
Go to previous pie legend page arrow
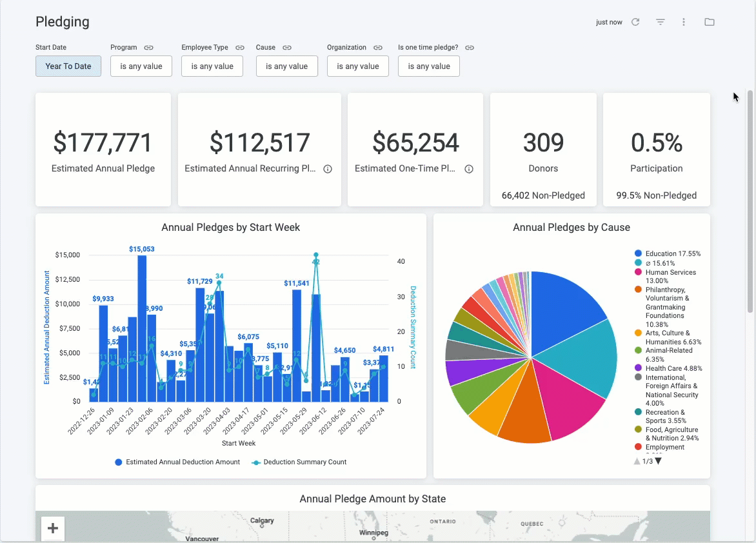pos(637,461)
